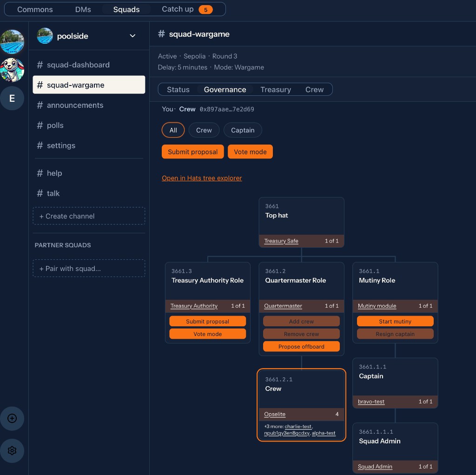Open the talk channel
This screenshot has height=475, width=476.
89,193
